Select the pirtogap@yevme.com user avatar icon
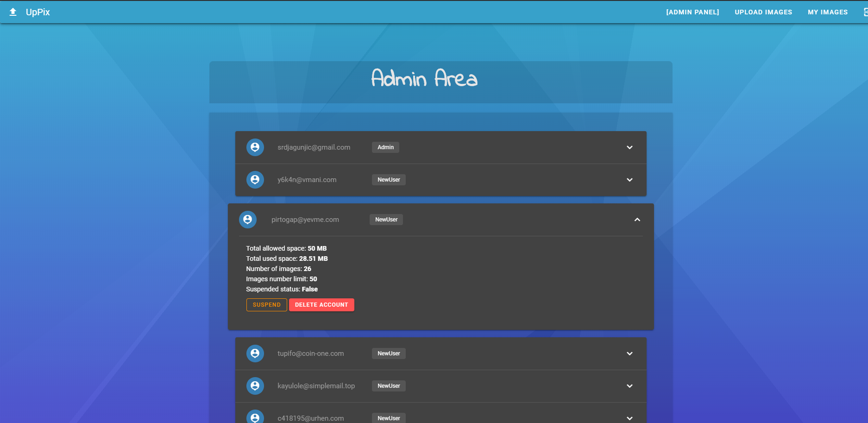 pos(248,219)
